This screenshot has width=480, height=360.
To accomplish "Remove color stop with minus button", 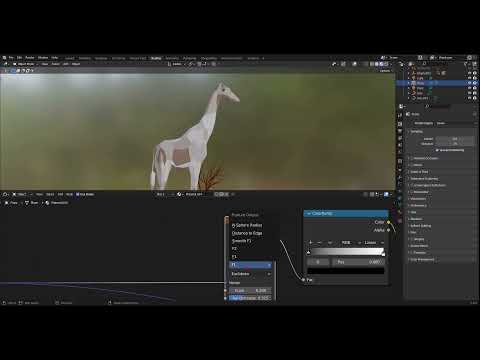I will (x=320, y=242).
